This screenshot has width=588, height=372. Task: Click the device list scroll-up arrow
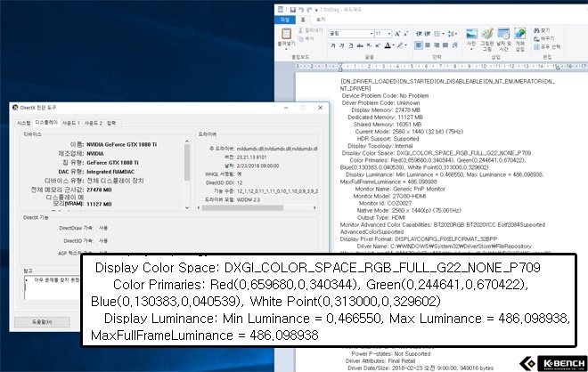pos(187,142)
